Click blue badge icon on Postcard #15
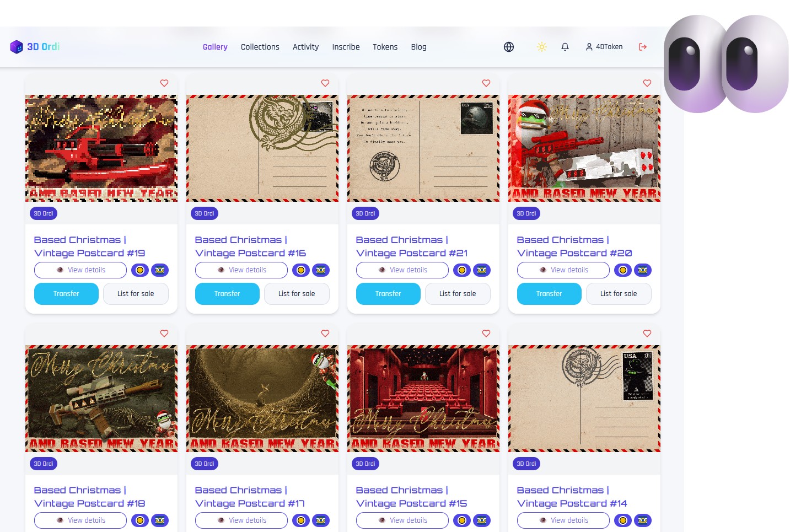 pos(482,520)
